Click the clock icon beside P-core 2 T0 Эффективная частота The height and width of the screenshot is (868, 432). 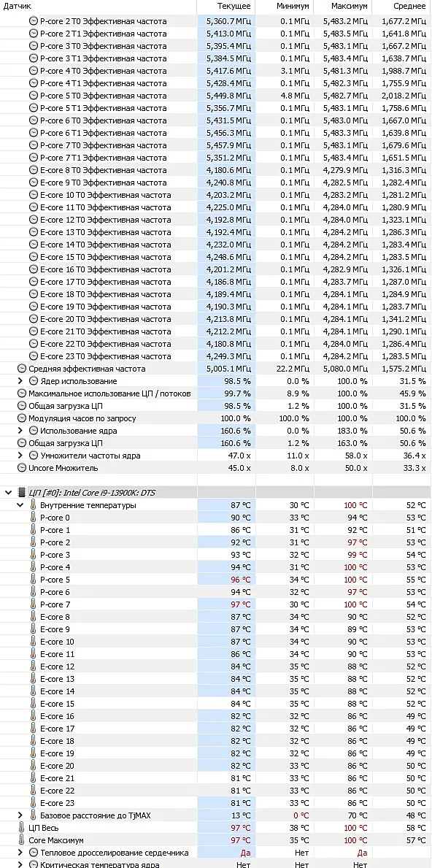(x=33, y=21)
